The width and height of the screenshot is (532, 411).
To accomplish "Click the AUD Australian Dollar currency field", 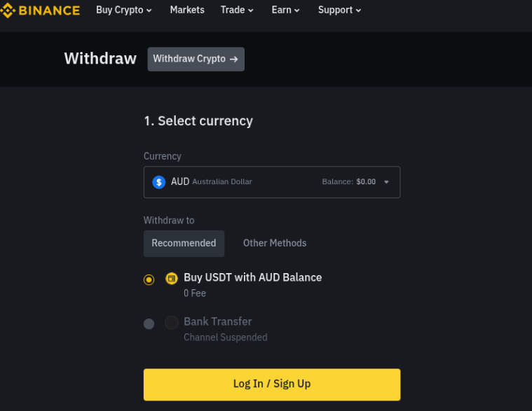I will [x=272, y=182].
